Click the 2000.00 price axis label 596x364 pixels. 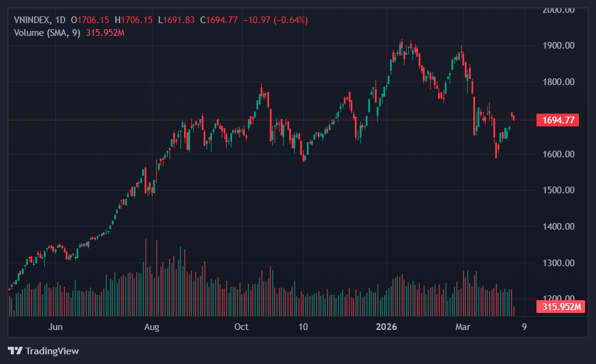(557, 10)
